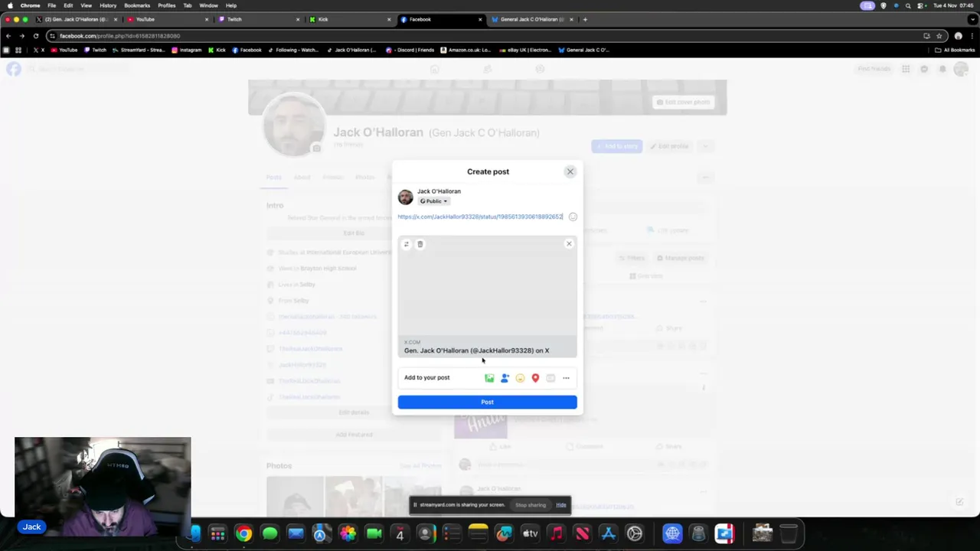Open Music app from the Dock

point(556,533)
